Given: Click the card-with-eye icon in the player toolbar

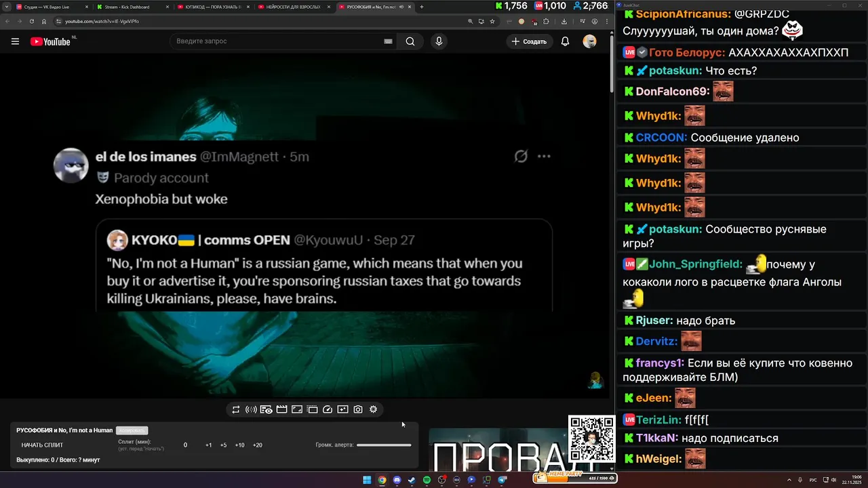Looking at the screenshot, I should coord(266,409).
